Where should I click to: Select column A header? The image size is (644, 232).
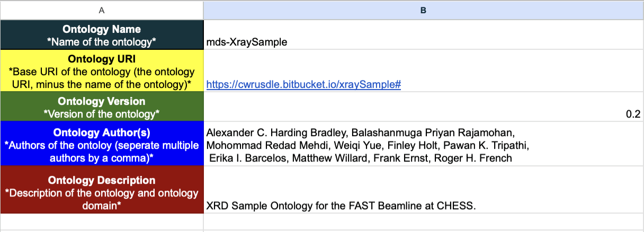click(102, 10)
